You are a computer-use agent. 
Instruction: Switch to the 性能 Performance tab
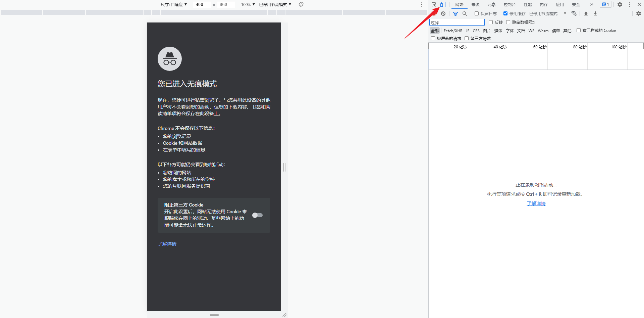click(x=528, y=4)
